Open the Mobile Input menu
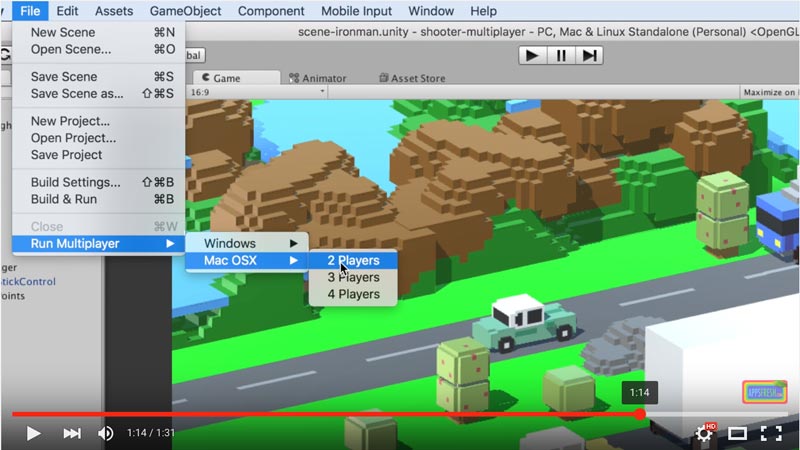 356,11
